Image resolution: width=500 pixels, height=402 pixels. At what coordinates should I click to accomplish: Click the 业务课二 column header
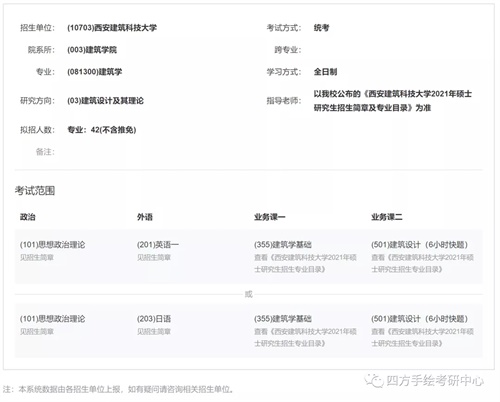[x=387, y=217]
